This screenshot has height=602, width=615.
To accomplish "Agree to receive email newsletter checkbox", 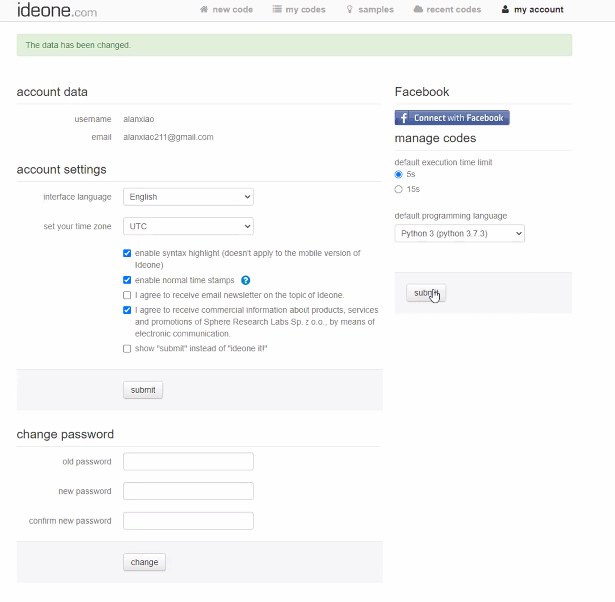I will (x=127, y=295).
